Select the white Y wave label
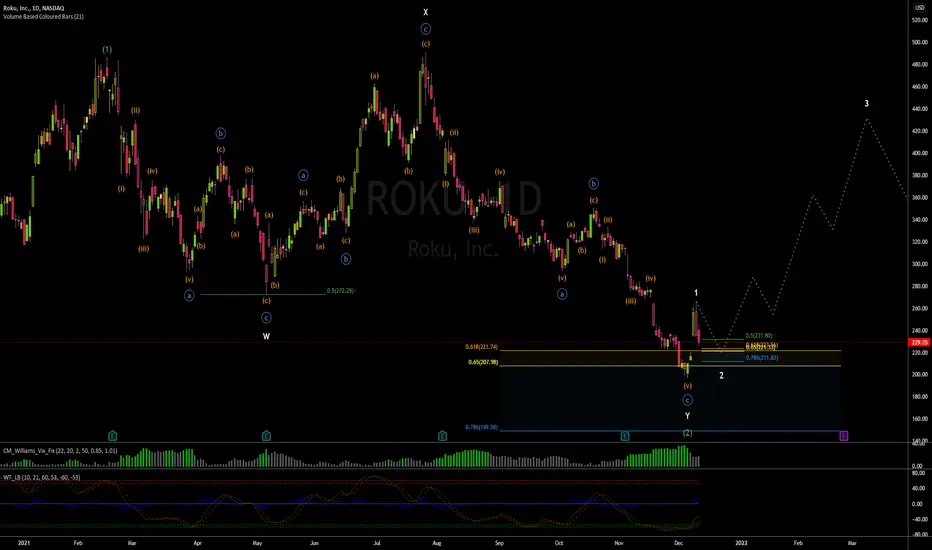 click(x=687, y=416)
